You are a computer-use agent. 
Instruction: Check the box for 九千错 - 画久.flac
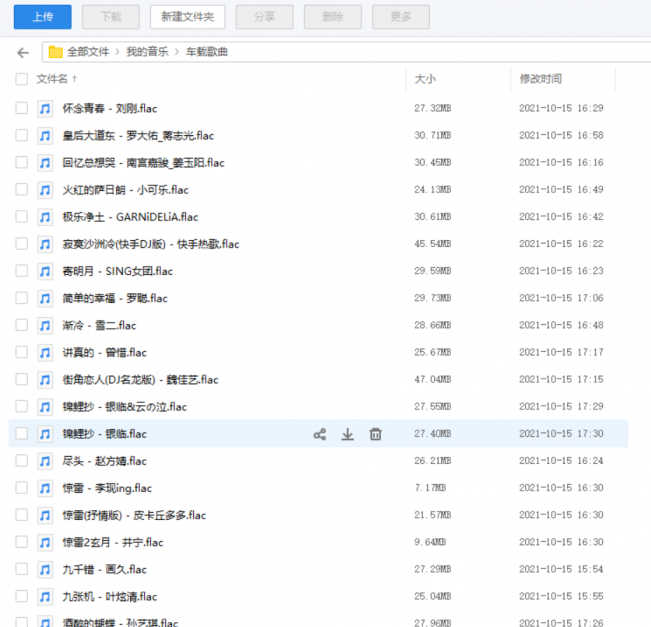pos(22,569)
